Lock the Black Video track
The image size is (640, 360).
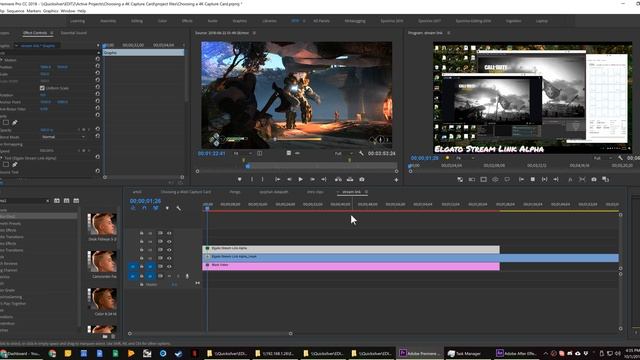[x=142, y=266]
